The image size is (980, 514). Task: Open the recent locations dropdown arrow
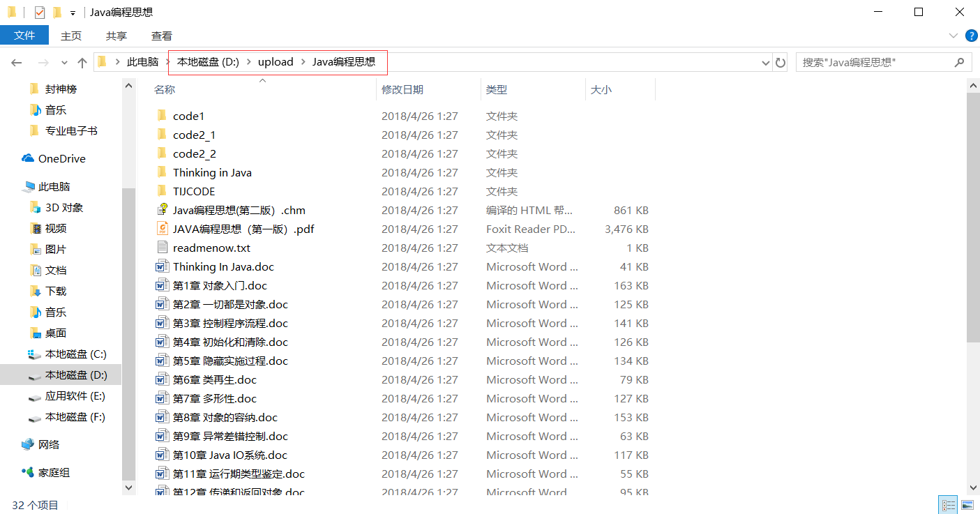65,63
